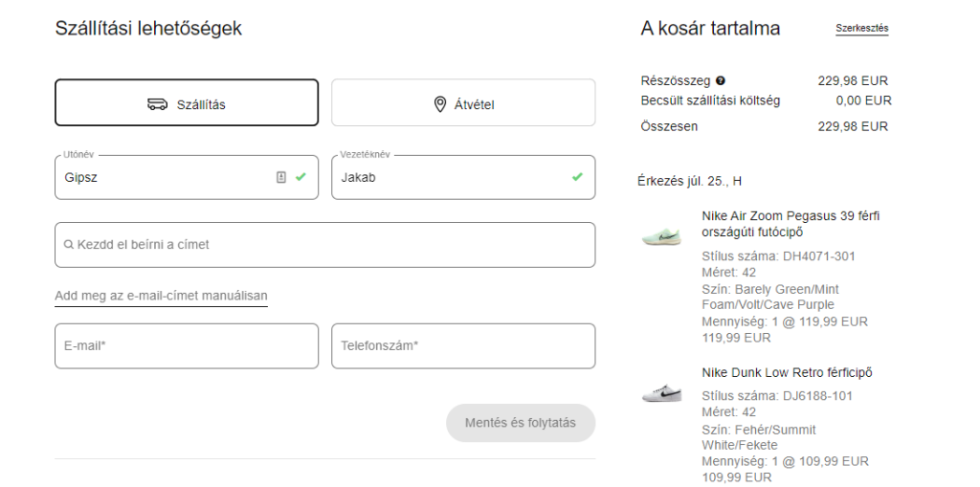Click the Mennyiség: 1 @ 109,99 EUR line
The width and height of the screenshot is (980, 487).
coord(785,462)
